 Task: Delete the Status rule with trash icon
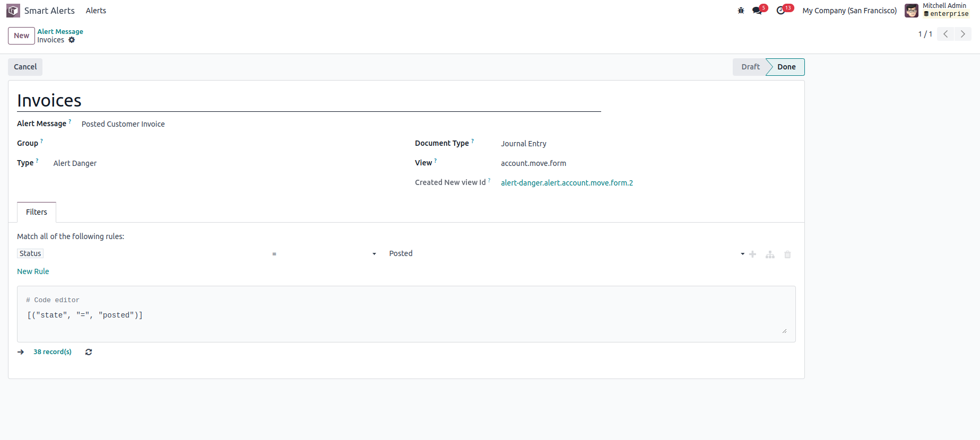[787, 254]
